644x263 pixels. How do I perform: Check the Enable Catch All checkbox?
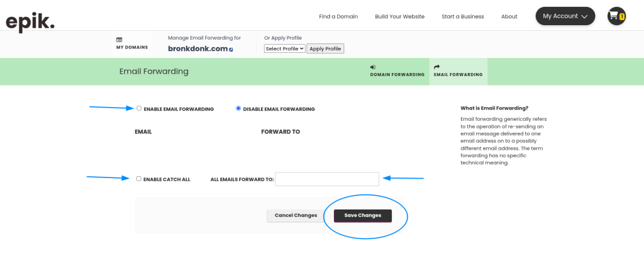click(139, 179)
